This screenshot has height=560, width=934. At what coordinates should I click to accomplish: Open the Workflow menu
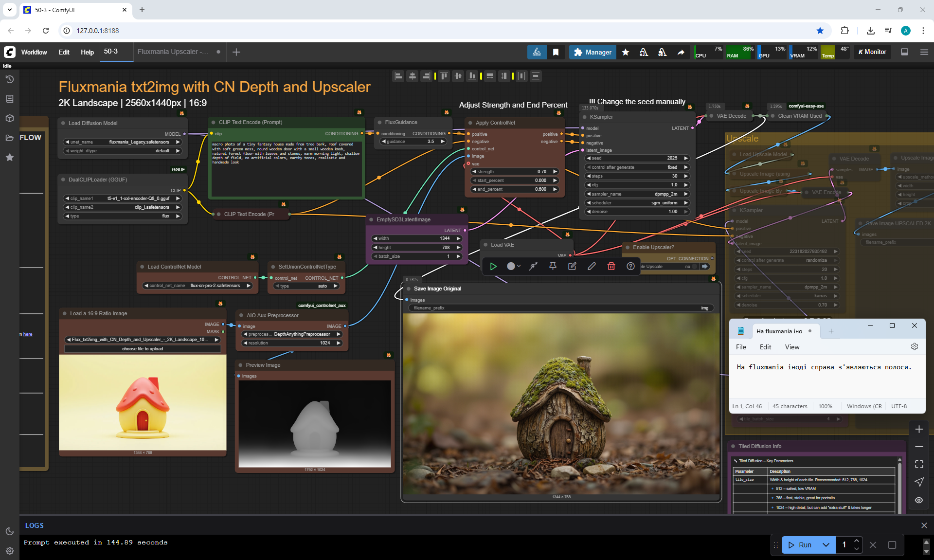click(x=34, y=52)
